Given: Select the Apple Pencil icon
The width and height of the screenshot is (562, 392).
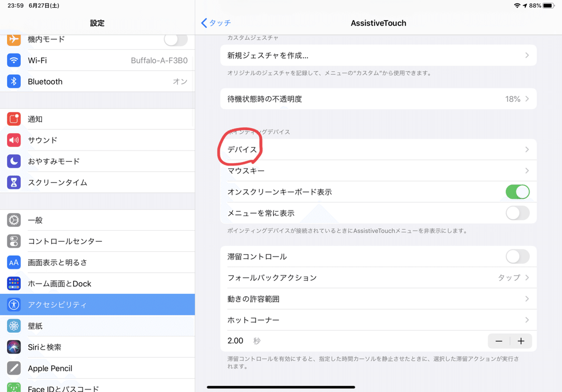Looking at the screenshot, I should (x=14, y=368).
